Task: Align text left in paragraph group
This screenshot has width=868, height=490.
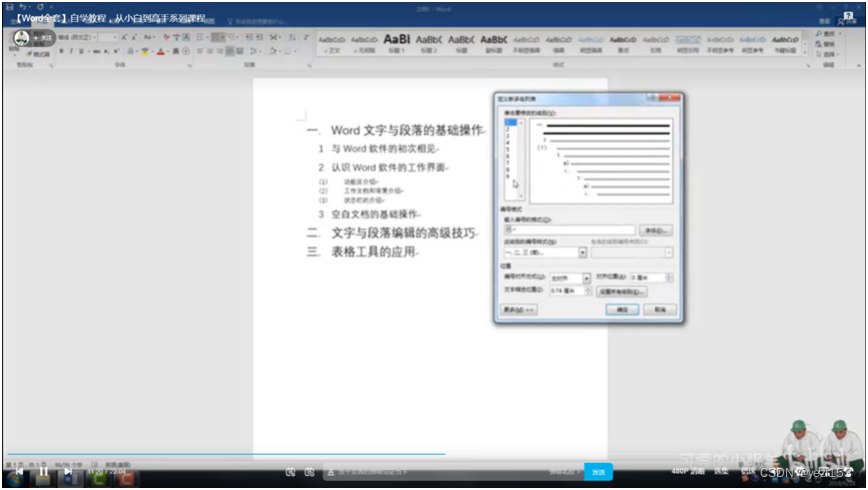Action: pos(200,51)
